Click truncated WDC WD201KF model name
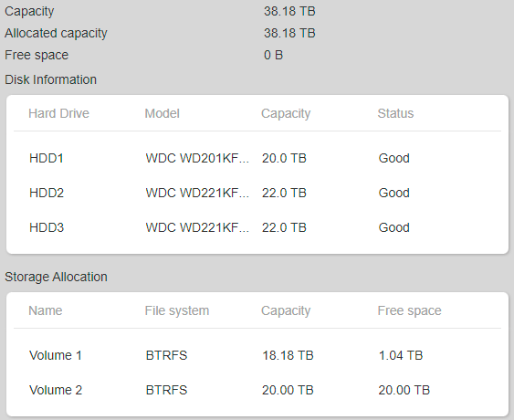514x420 pixels. 197,158
